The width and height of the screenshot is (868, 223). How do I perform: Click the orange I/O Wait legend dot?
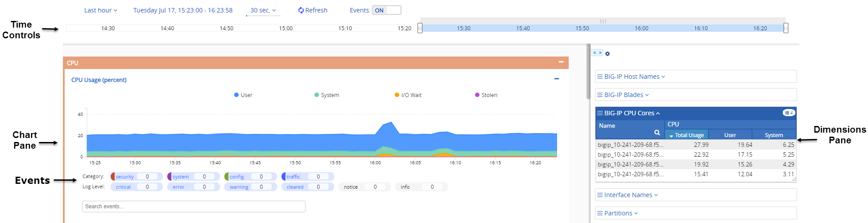coord(397,95)
